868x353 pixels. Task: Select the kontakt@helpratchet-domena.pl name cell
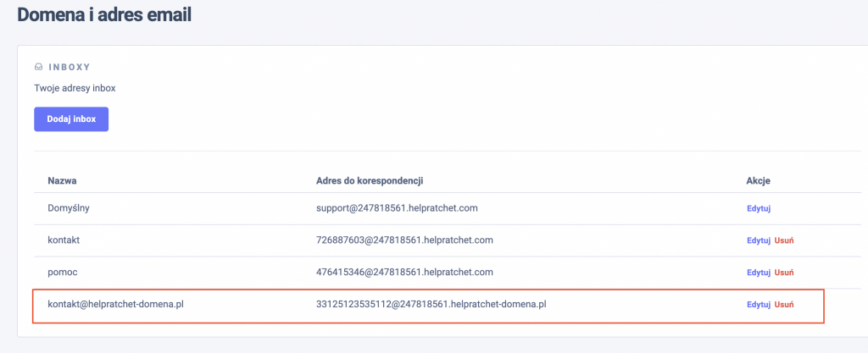point(115,304)
